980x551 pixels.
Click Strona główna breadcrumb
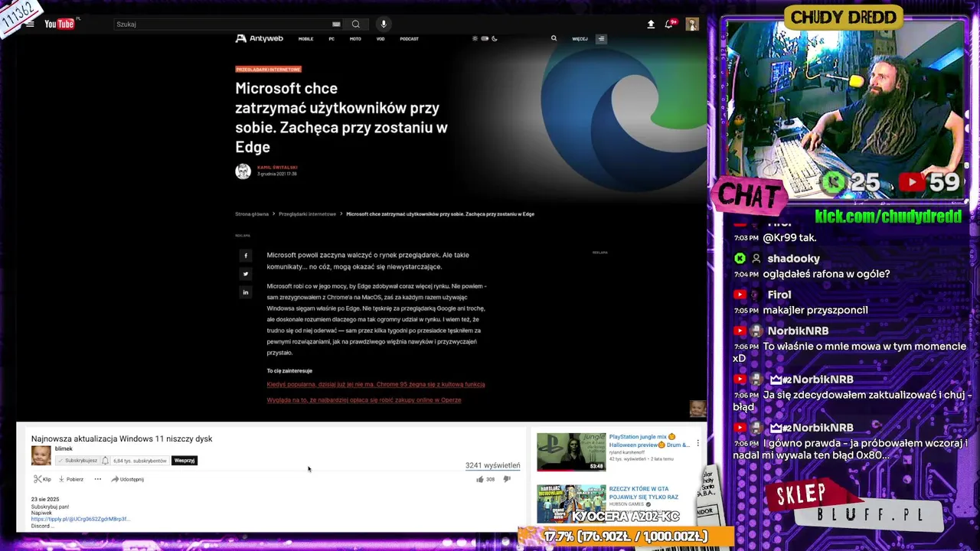point(252,214)
